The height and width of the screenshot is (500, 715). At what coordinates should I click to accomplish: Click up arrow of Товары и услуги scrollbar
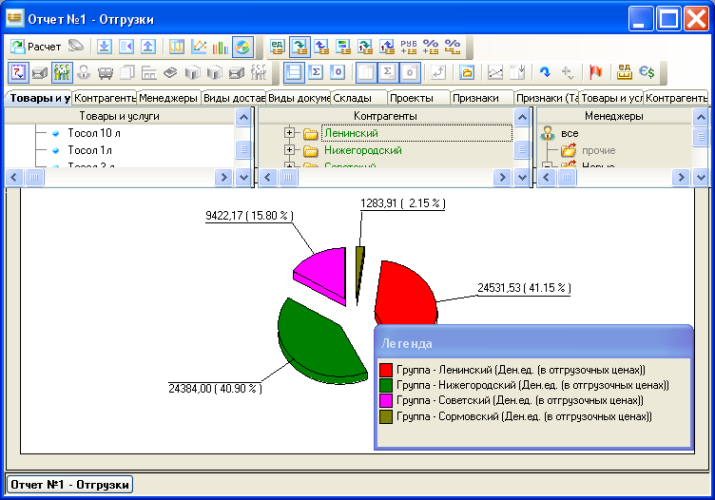[244, 118]
